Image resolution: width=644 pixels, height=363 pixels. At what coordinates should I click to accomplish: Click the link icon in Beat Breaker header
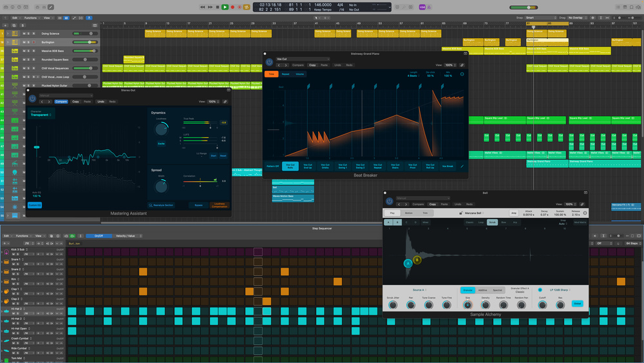click(x=462, y=65)
